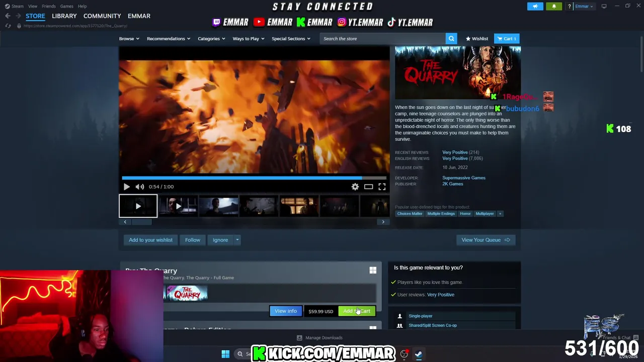Expand the Special Sections dropdown
Viewport: 644px width, 362px height.
pyautogui.click(x=291, y=39)
